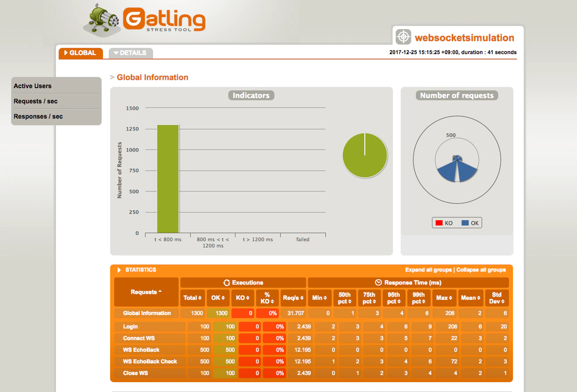Screen dimensions: 577x392
Task: Sort by OK column header
Action: click(218, 298)
